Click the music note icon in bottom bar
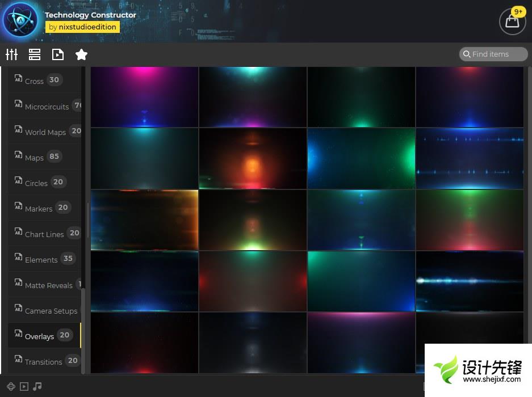Screen dimensions: 532x397 pyautogui.click(x=37, y=386)
